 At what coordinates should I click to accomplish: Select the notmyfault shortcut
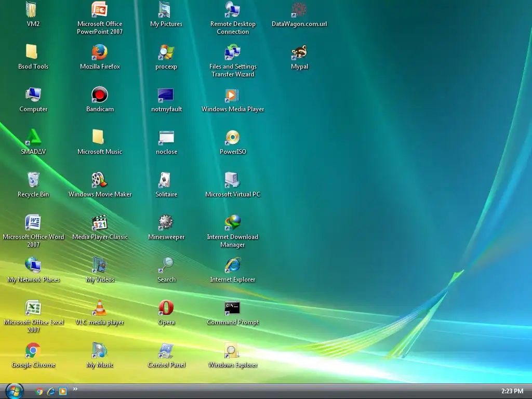[166, 95]
